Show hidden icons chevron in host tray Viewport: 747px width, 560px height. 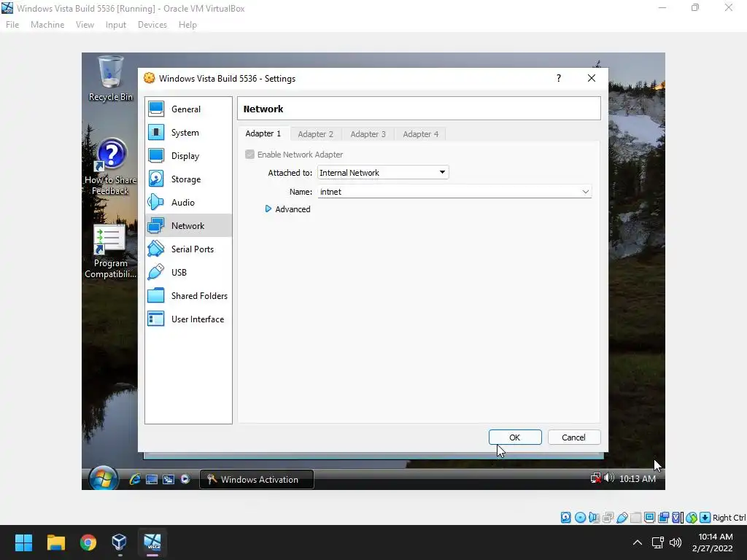point(637,542)
